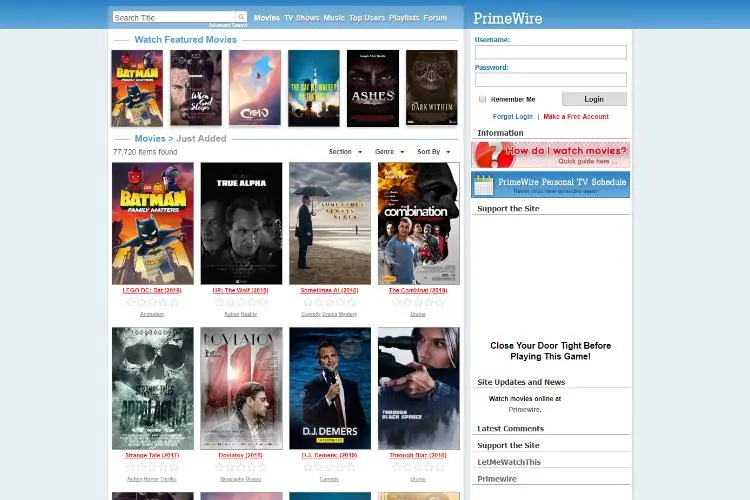The image size is (750, 500).
Task: Click the 77,720 items found text
Action: pos(145,152)
